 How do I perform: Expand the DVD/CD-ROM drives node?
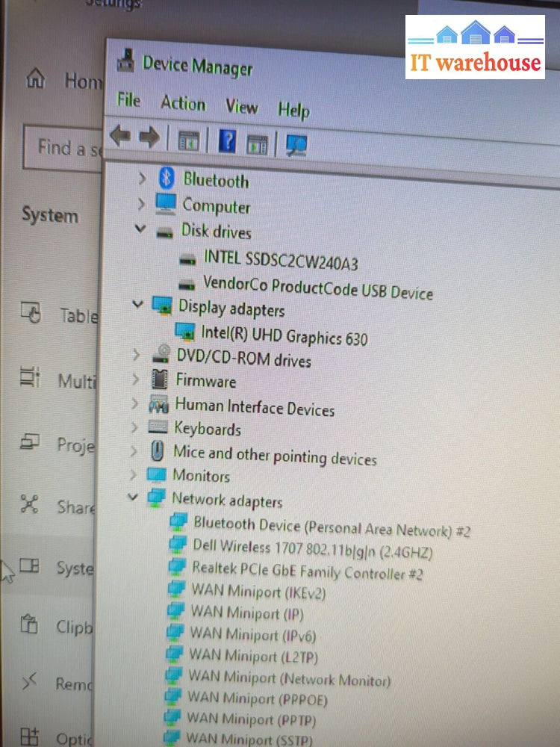(x=136, y=356)
